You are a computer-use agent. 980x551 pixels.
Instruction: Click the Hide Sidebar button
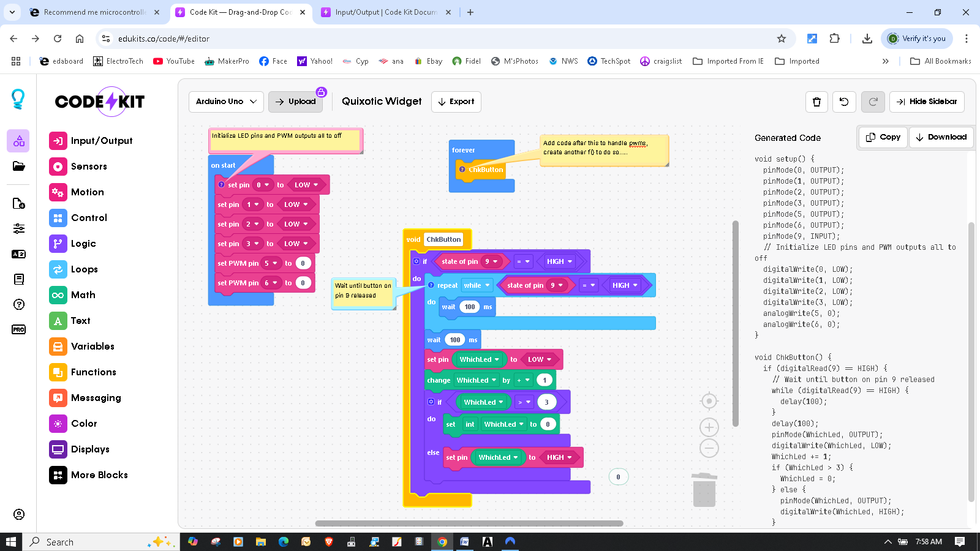pyautogui.click(x=927, y=102)
